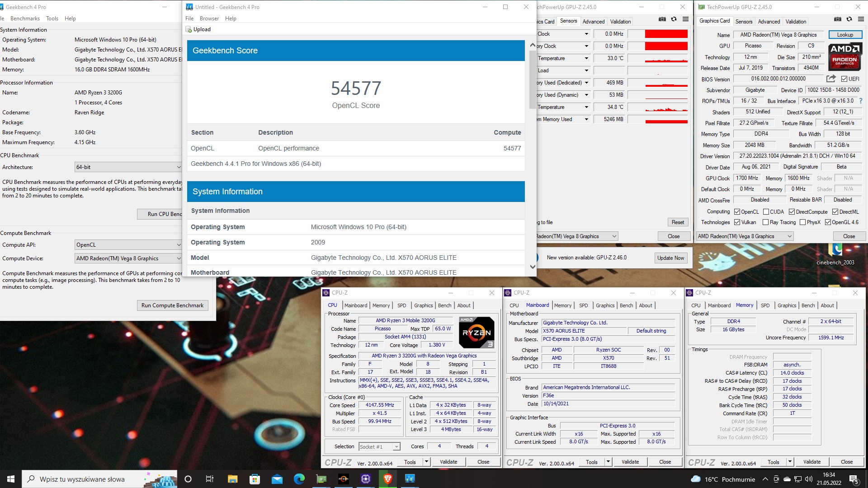Open the Windows Start menu
868x488 pixels.
click(11, 479)
